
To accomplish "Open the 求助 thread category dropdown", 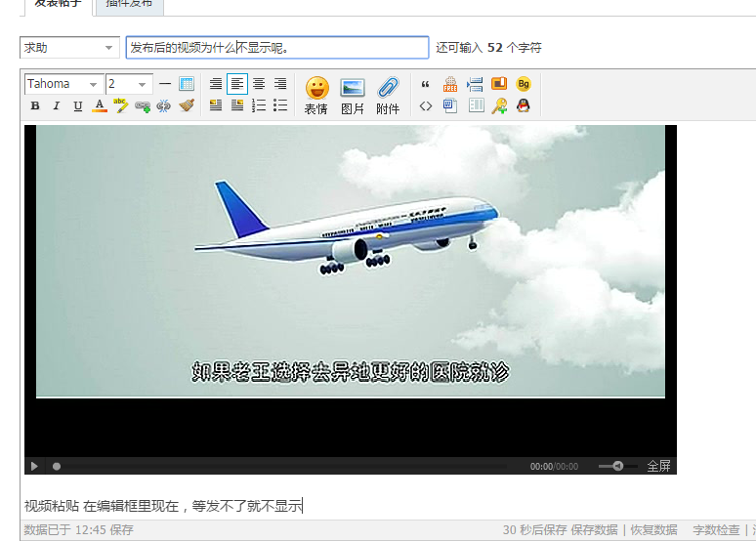I will click(x=69, y=48).
